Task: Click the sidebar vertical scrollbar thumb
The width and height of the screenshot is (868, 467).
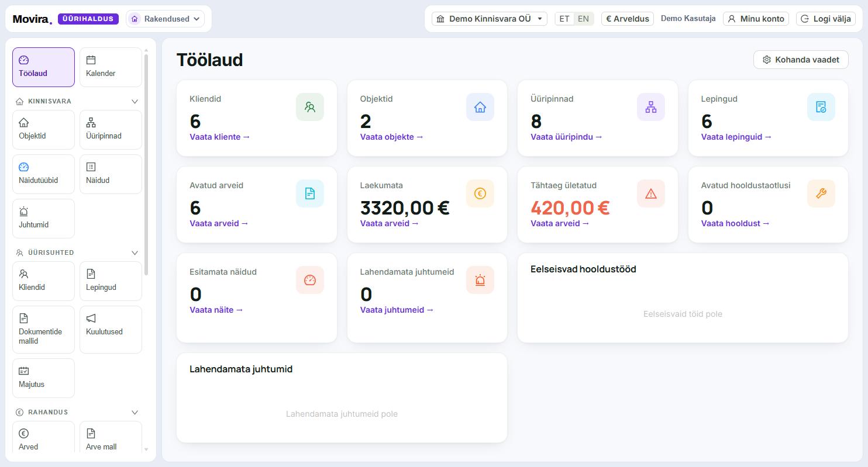Action: tap(146, 164)
